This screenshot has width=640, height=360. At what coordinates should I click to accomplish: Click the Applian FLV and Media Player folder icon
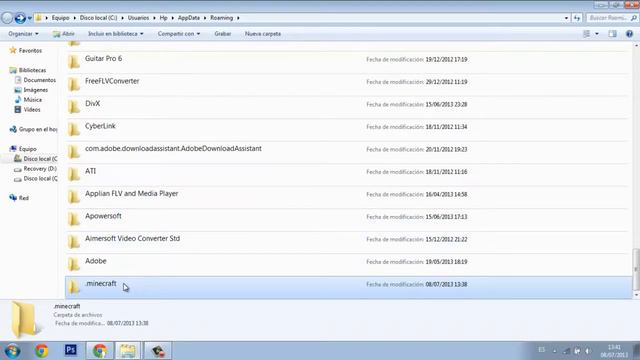74,197
